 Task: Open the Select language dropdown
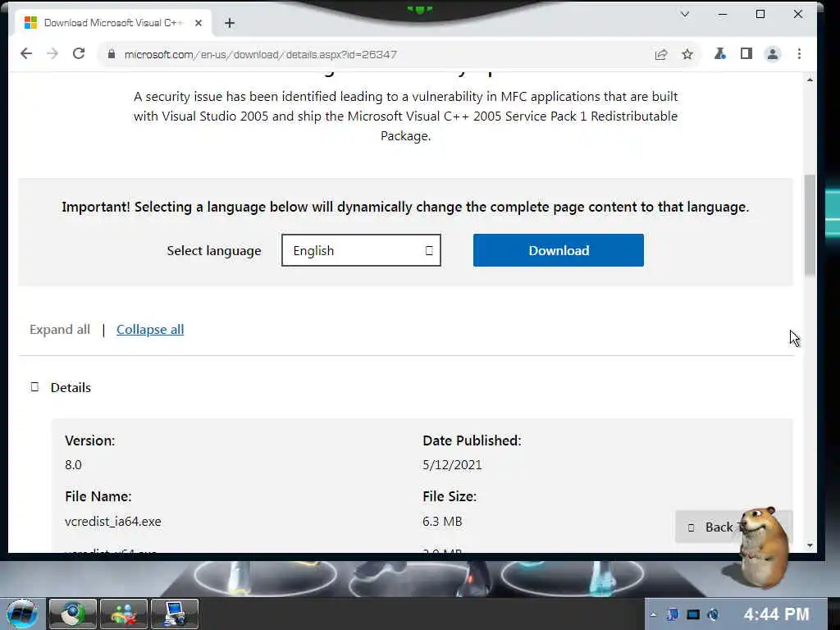point(361,250)
